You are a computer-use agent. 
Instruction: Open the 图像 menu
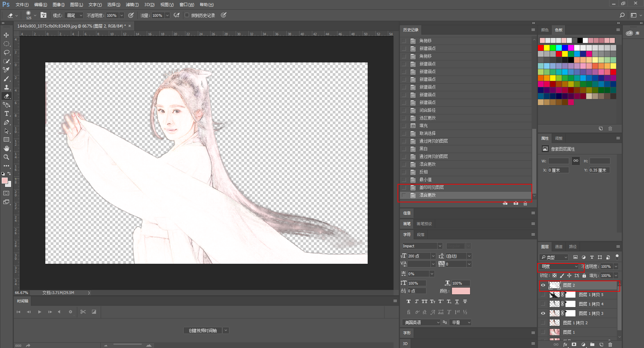[x=58, y=5]
